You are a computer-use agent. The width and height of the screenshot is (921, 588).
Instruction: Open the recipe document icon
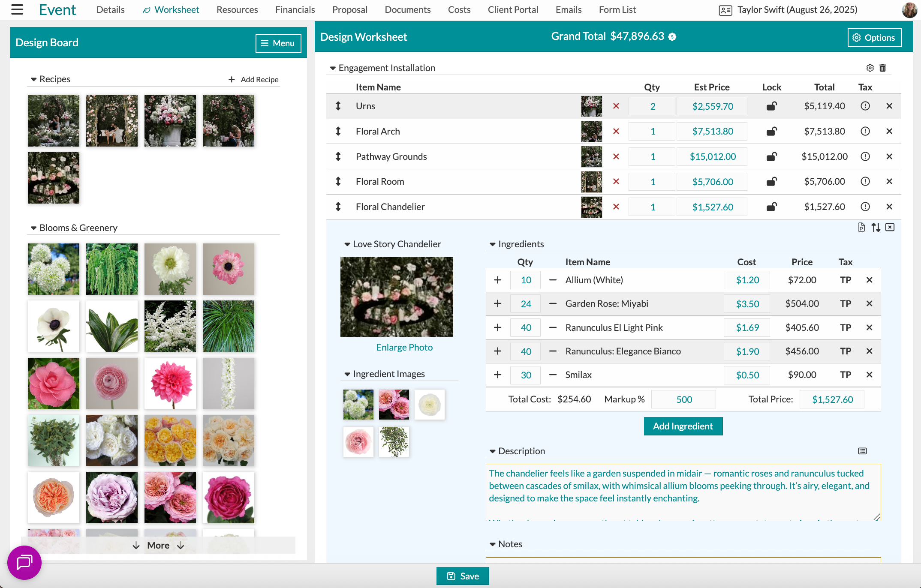point(861,227)
